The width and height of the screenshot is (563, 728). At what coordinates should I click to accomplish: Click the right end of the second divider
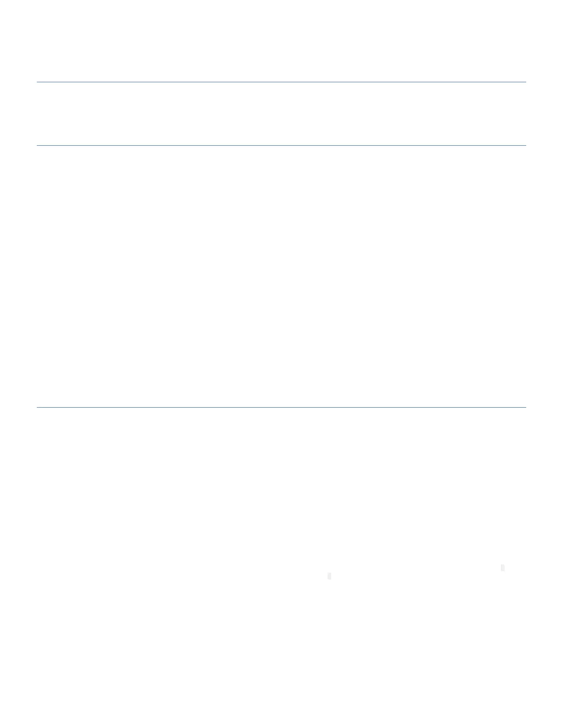pos(524,145)
